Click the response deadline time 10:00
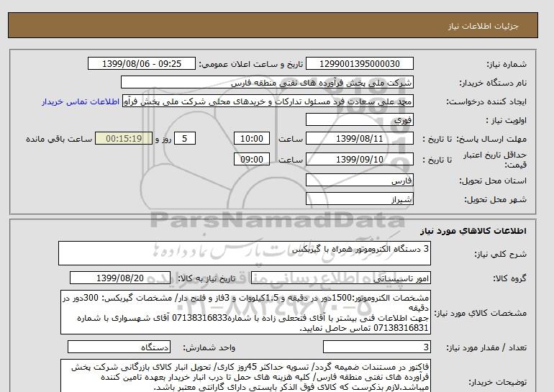Image resolution: width=554 pixels, height=392 pixels. coord(252,138)
